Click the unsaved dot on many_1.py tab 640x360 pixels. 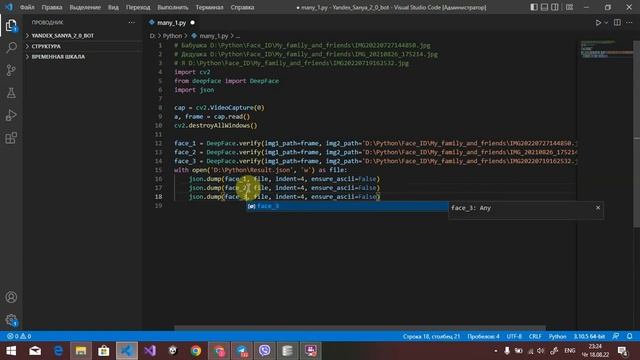pos(192,23)
